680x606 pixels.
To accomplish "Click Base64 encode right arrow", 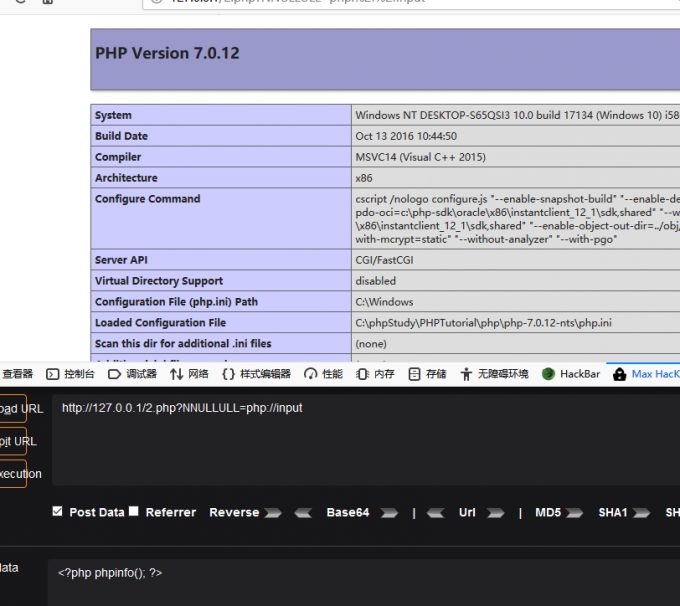I will [389, 513].
